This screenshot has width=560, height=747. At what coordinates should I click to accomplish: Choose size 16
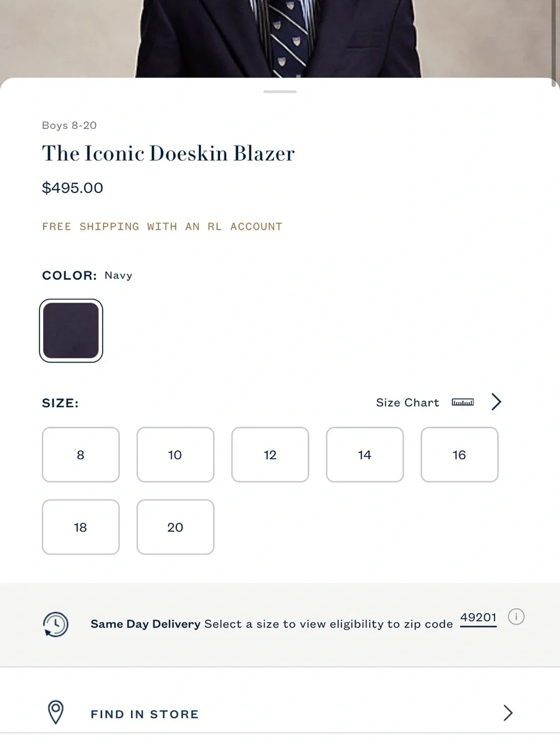pos(459,454)
